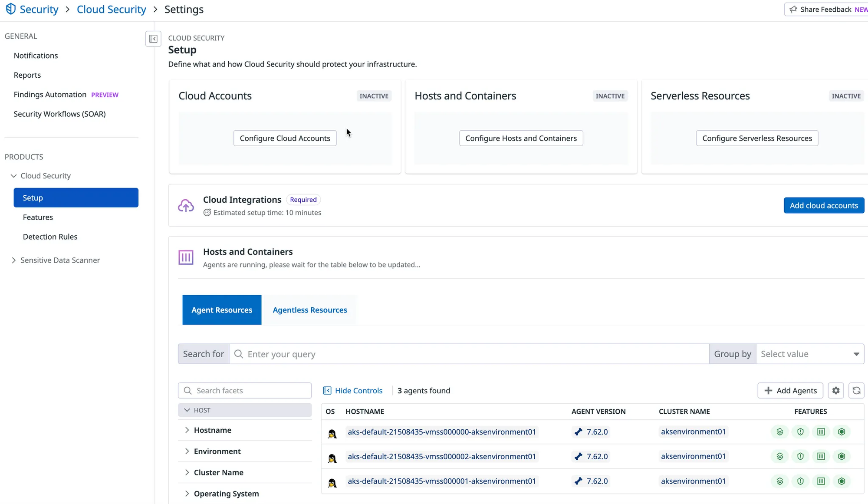
Task: Click the Share Feedback button
Action: [826, 10]
